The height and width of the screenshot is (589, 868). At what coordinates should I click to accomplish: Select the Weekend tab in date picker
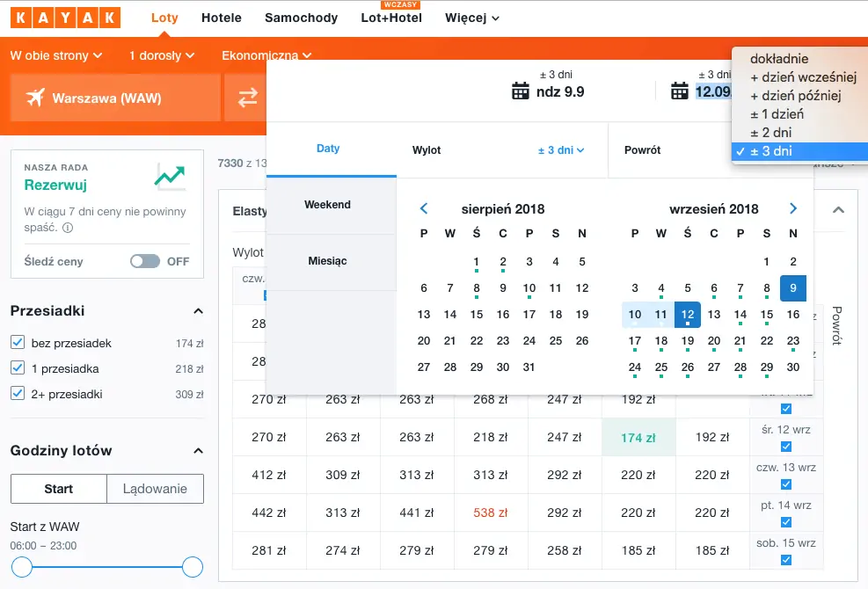327,205
